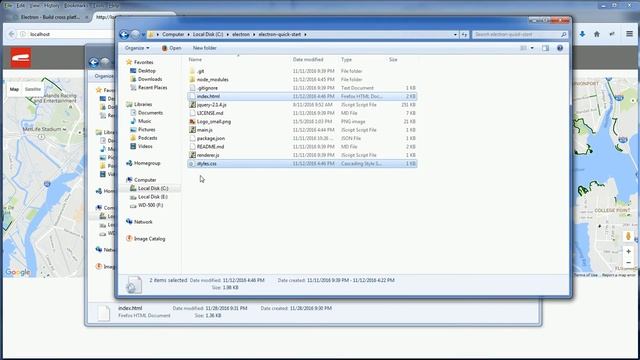
Task: Select the styles.css file row
Action: click(x=302, y=164)
